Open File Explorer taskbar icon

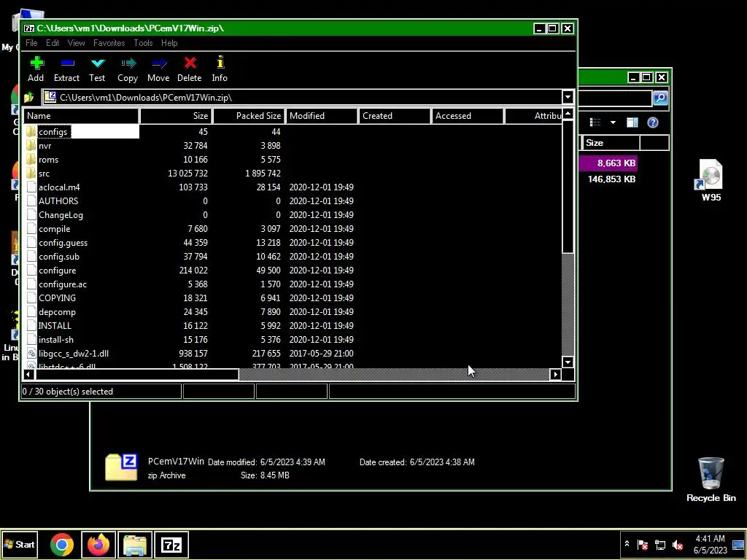click(x=135, y=545)
